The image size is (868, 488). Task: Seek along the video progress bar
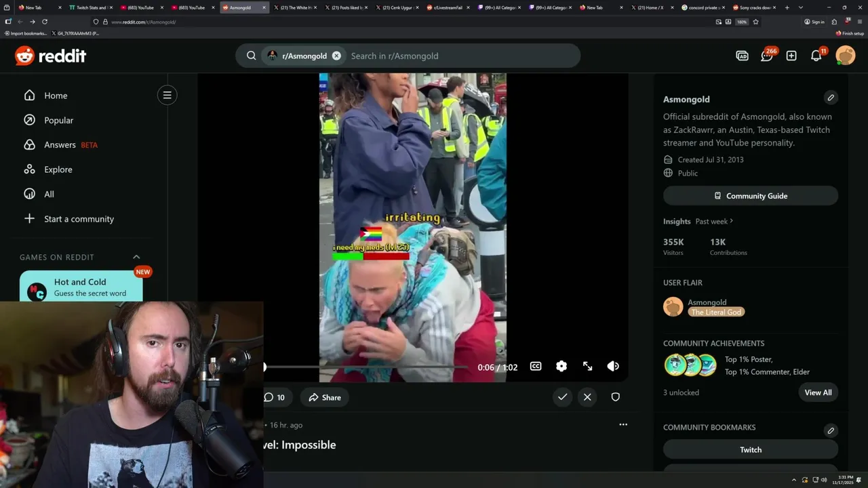[x=366, y=367]
